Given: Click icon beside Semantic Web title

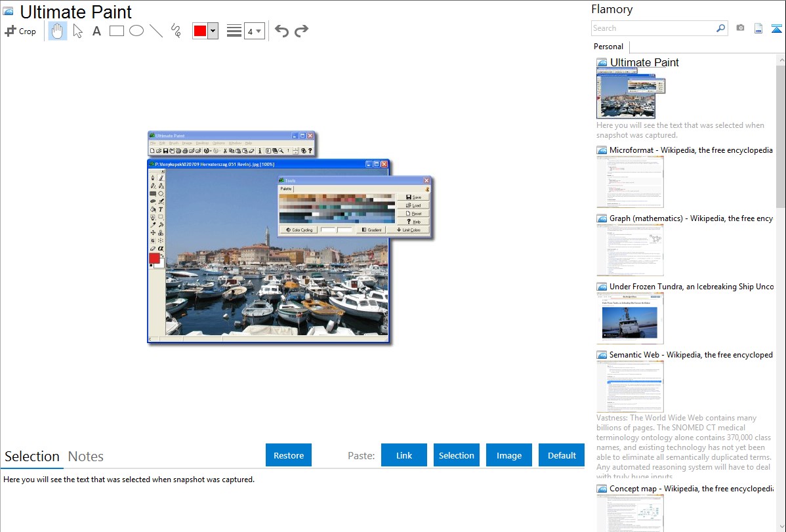Looking at the screenshot, I should [x=602, y=355].
